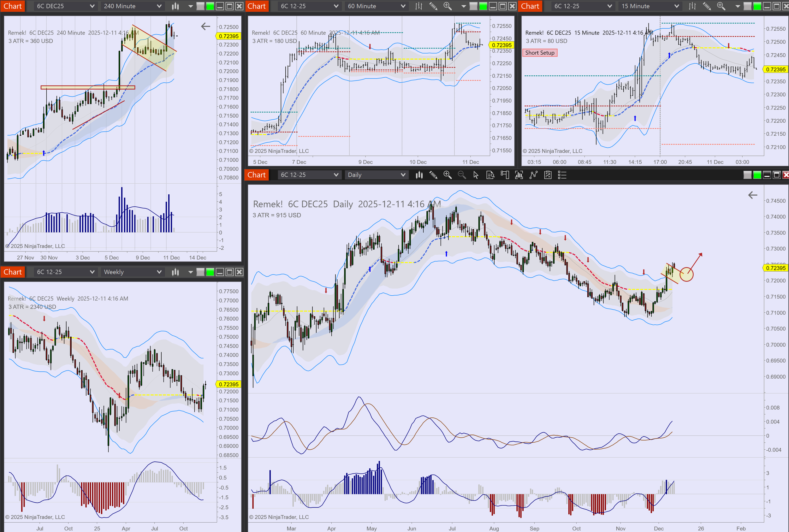The width and height of the screenshot is (789, 532).
Task: Click the Chart tab of Daily window
Action: pyautogui.click(x=257, y=175)
